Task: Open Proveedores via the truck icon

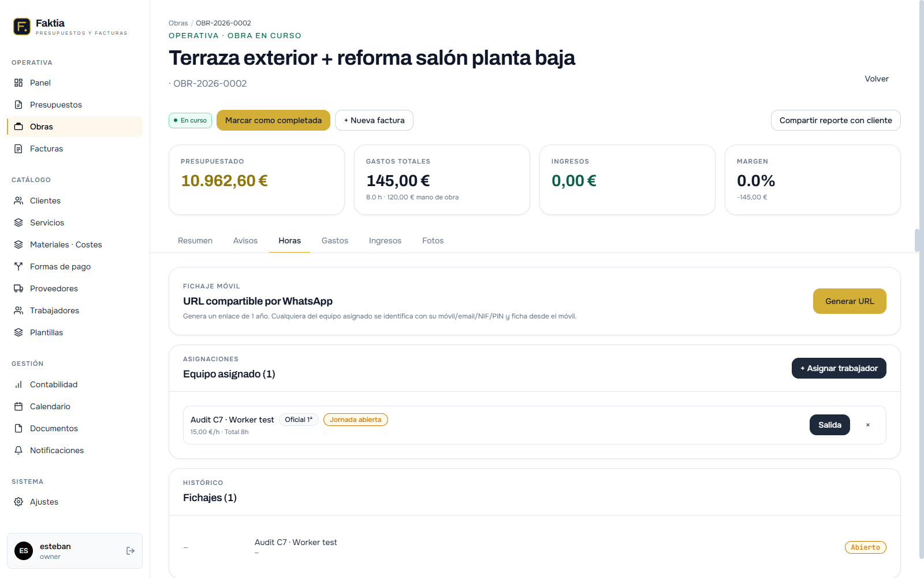Action: tap(19, 288)
